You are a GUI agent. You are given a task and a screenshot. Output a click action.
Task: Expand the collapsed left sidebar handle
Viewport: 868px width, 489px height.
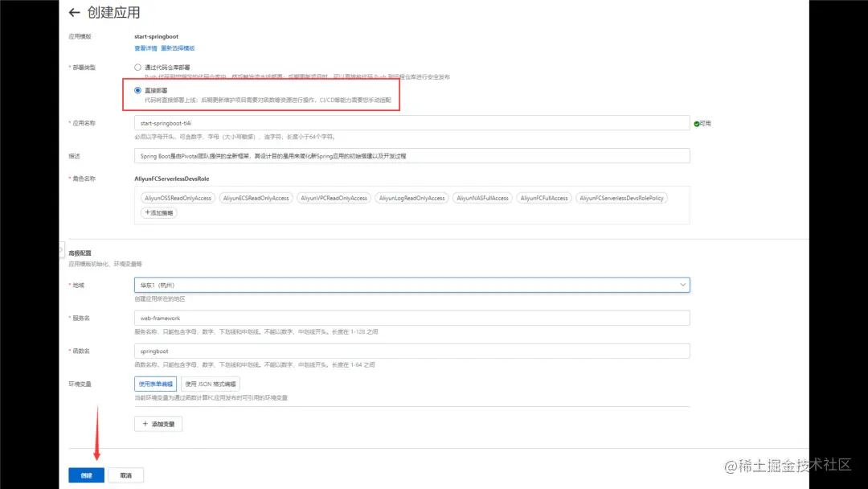61,250
